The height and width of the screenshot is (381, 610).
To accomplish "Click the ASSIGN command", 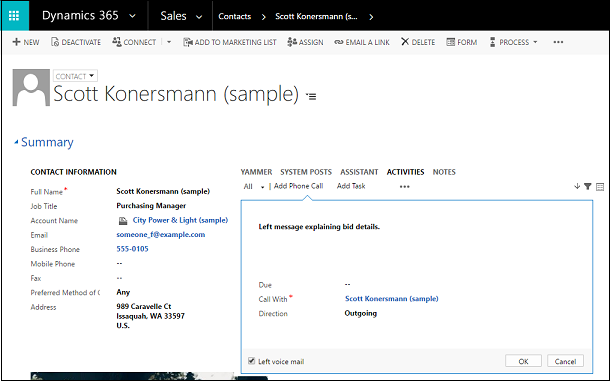I will (x=305, y=42).
